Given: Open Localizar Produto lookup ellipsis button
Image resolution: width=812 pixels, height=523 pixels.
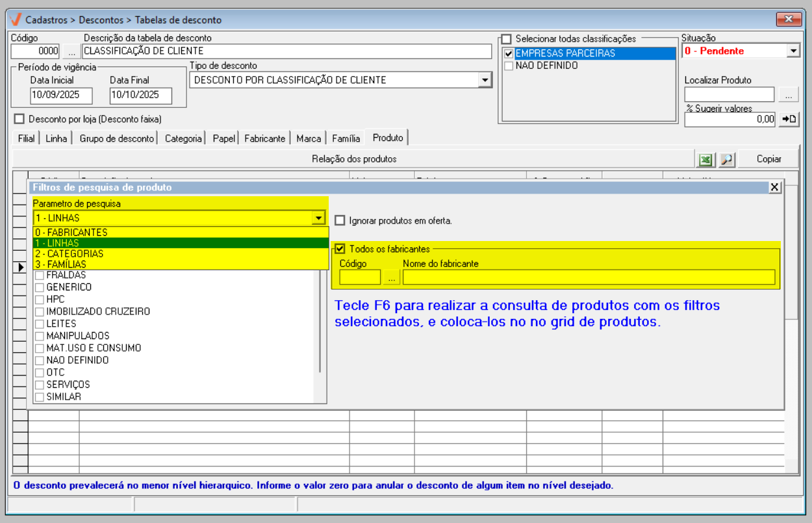Looking at the screenshot, I should coord(789,95).
